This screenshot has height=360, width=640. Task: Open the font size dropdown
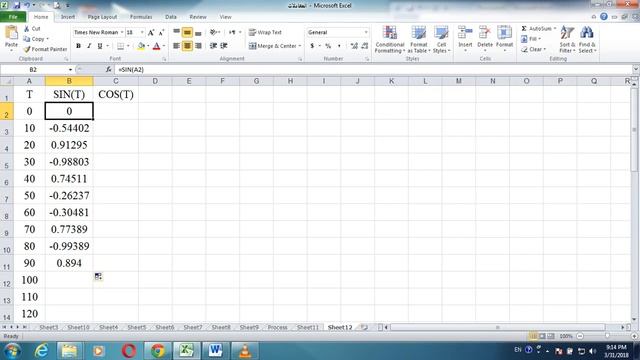[x=142, y=32]
